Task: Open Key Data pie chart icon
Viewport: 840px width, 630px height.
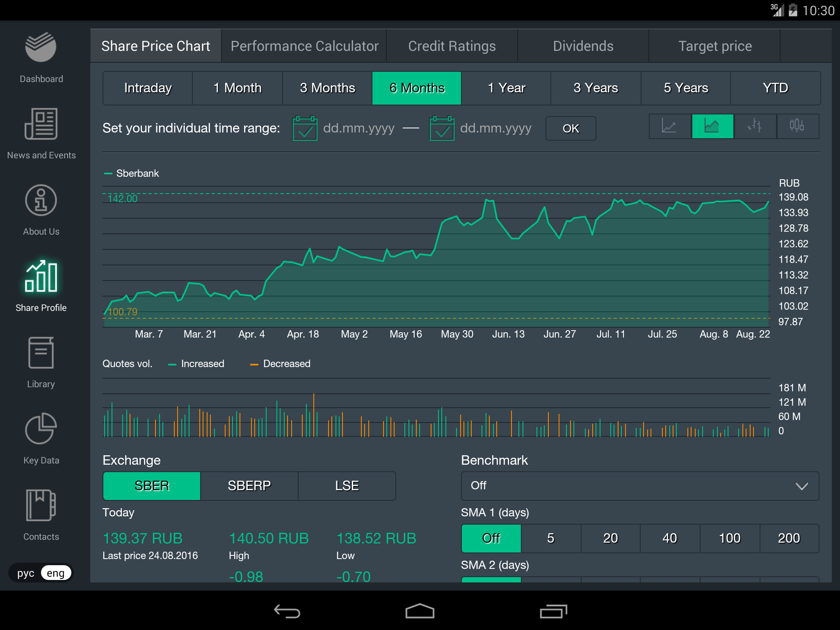Action: [x=41, y=429]
